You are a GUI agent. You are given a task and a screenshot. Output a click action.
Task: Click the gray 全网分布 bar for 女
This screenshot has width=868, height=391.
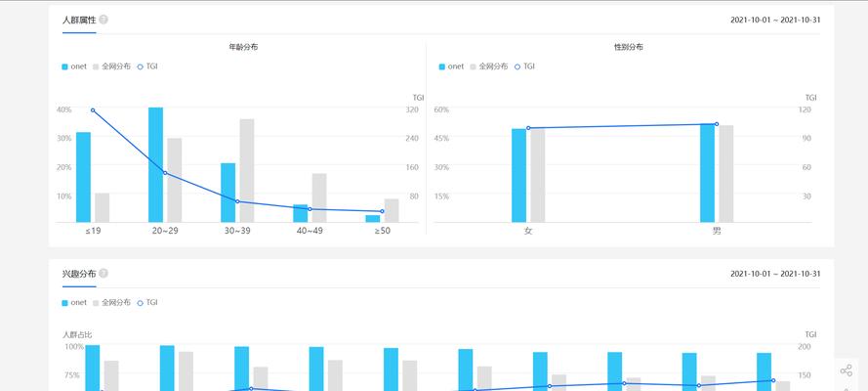pyautogui.click(x=538, y=176)
